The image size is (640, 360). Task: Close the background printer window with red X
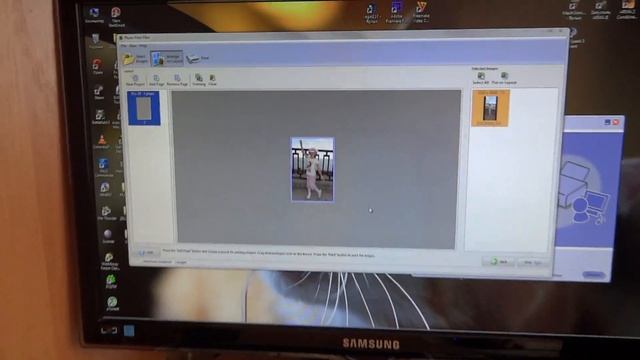pos(616,122)
